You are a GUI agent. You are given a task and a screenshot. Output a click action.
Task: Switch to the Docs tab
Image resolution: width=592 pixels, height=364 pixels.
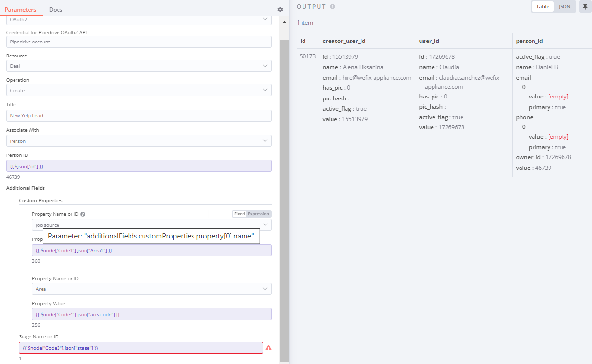(x=56, y=10)
